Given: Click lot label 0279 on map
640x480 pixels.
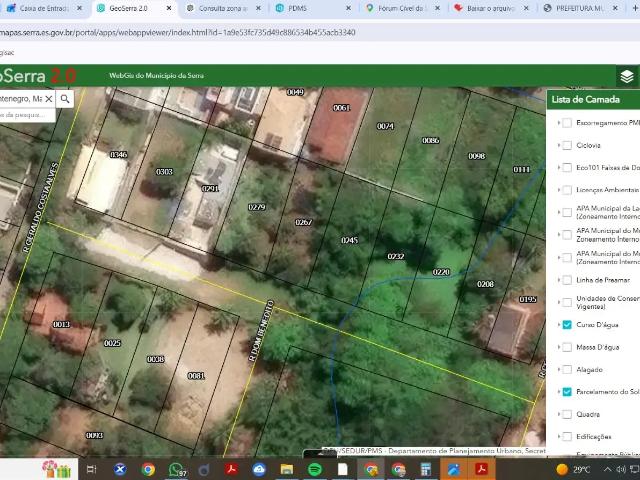Looking at the screenshot, I should 257,207.
